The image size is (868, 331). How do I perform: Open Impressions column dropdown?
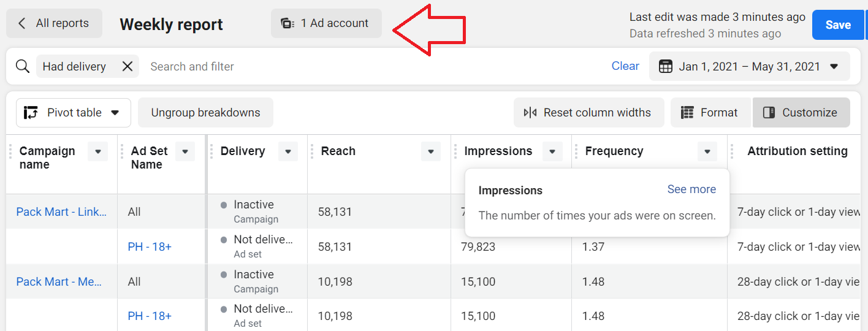(552, 151)
